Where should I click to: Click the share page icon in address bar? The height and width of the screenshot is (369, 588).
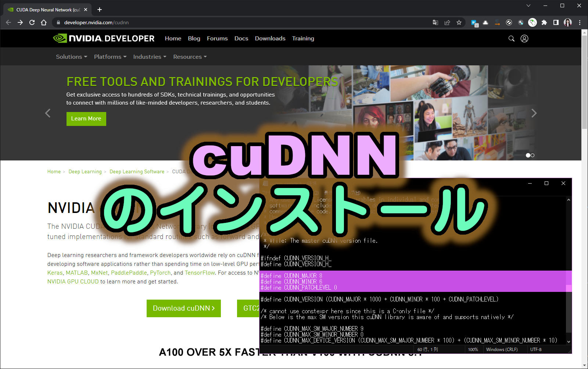(447, 22)
